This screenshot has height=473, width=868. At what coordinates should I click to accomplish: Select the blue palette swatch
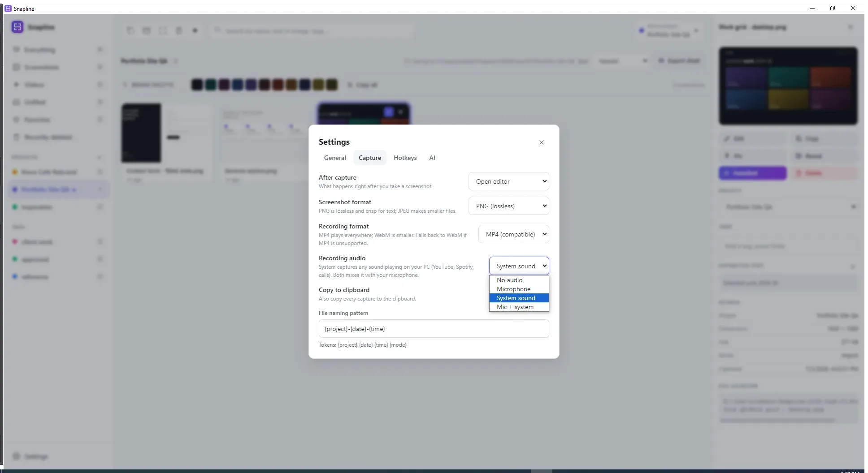click(237, 85)
